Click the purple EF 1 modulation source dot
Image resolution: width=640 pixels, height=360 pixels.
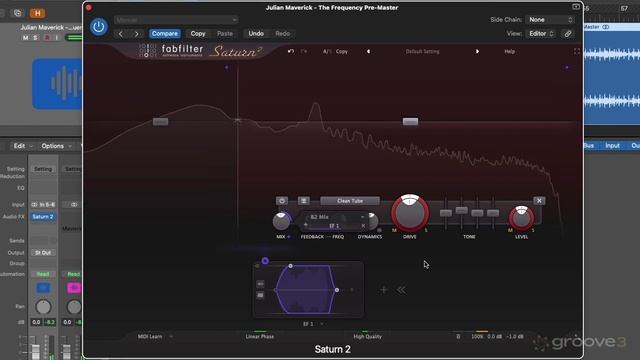point(265,260)
